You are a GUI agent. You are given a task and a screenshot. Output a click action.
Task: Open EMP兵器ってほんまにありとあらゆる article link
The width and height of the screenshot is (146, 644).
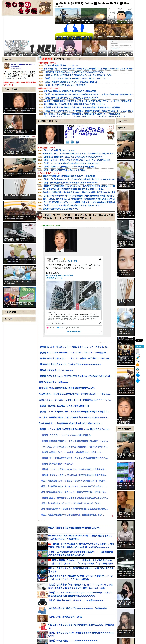coord(67,388)
